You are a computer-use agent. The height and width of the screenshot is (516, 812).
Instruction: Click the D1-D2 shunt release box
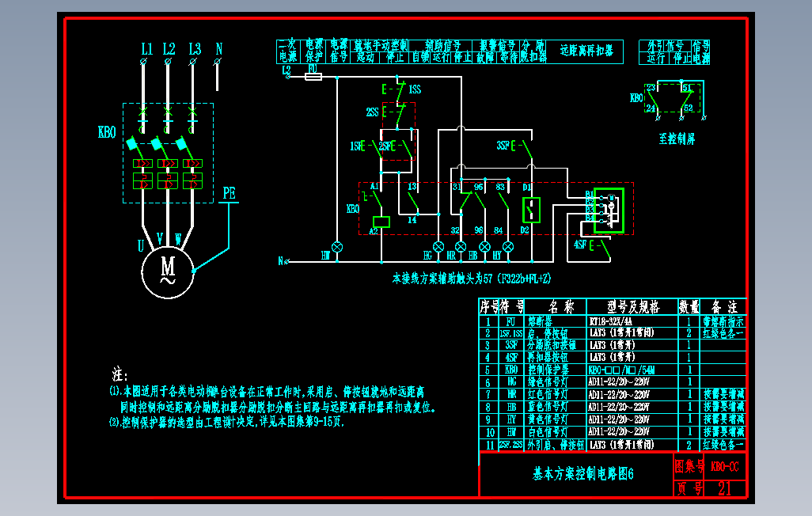click(x=531, y=210)
